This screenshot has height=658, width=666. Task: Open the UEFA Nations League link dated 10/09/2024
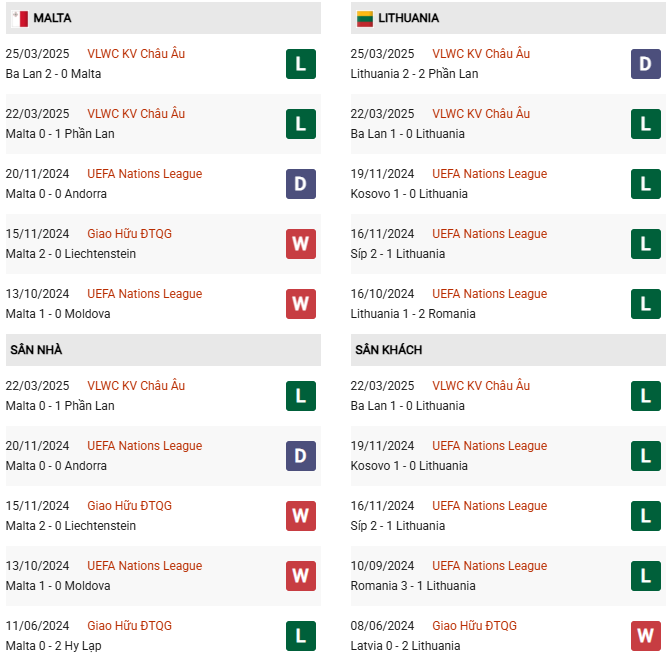pyautogui.click(x=489, y=566)
